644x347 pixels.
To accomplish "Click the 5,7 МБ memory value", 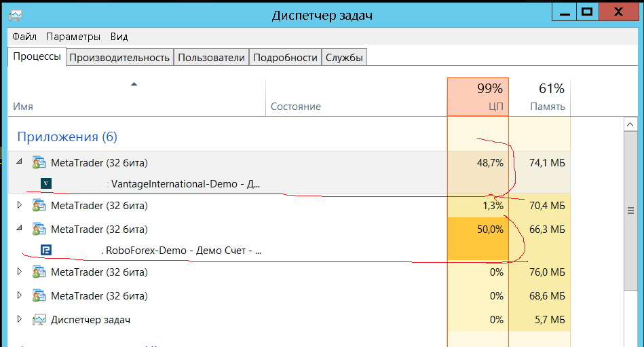I will tap(550, 320).
